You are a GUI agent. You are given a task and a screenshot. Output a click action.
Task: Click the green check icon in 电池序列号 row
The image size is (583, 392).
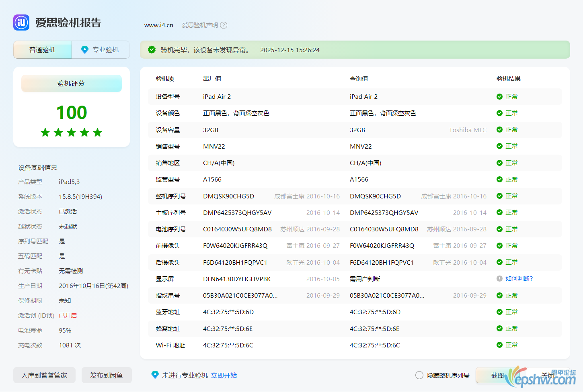[499, 229]
